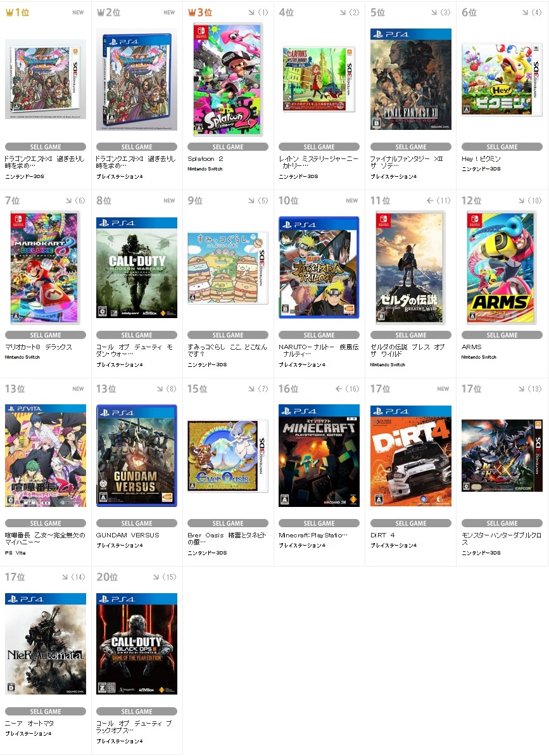The image size is (549, 756).
Task: Click the Call of Duty Black Ops III cover
Action: click(136, 644)
